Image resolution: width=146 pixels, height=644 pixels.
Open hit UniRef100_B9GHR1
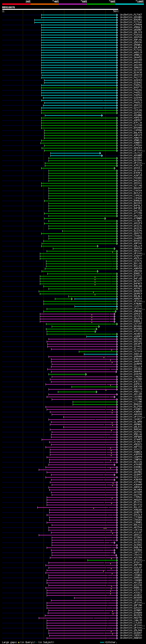click(x=131, y=20)
